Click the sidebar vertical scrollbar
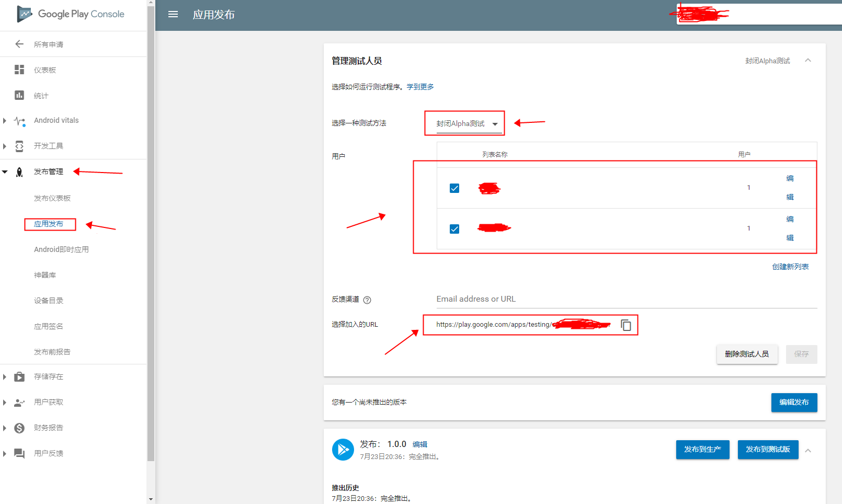Image resolution: width=842 pixels, height=504 pixels. point(151,234)
